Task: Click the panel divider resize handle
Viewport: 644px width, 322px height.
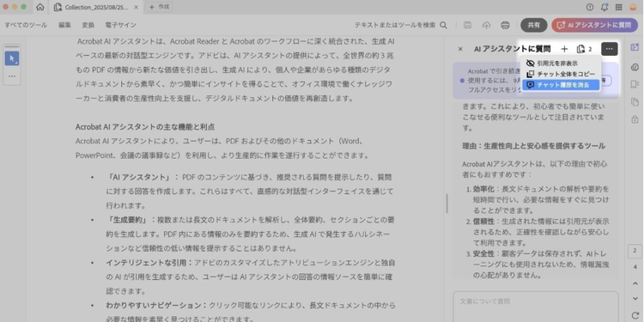Action: (447, 204)
